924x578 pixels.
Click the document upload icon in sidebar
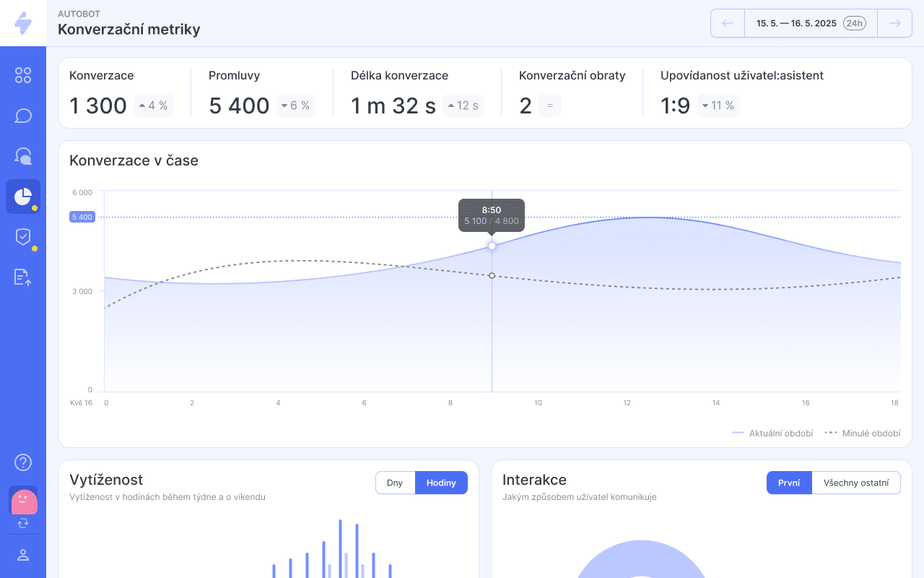pyautogui.click(x=23, y=277)
